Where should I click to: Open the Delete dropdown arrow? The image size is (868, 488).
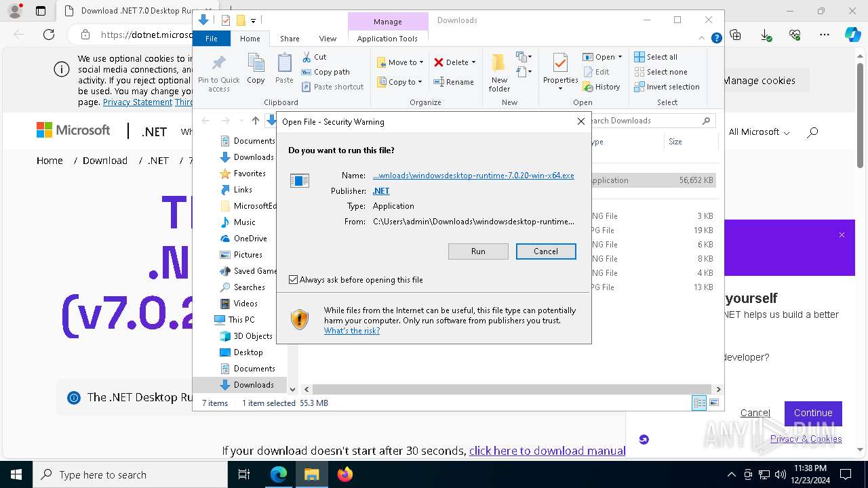coord(473,62)
